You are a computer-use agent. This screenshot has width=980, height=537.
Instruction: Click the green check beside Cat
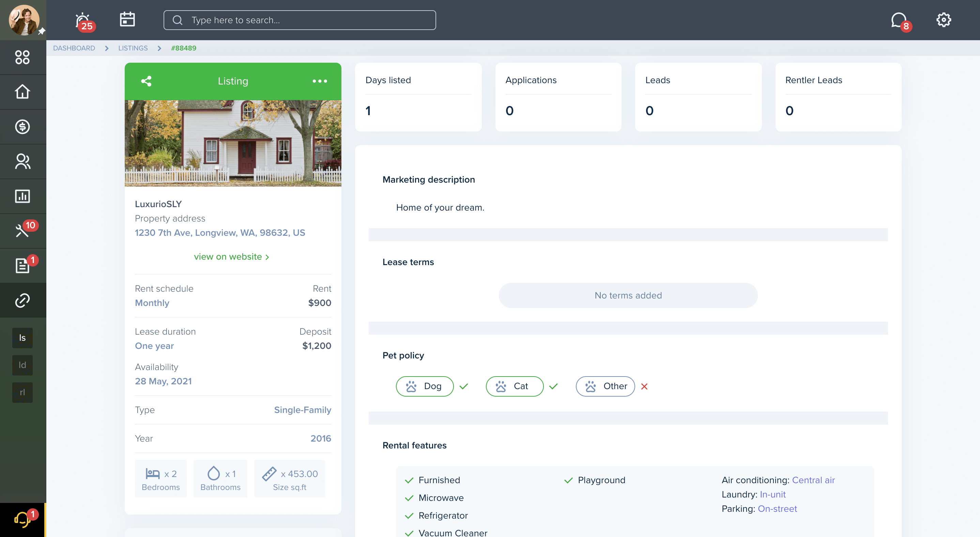pyautogui.click(x=553, y=386)
